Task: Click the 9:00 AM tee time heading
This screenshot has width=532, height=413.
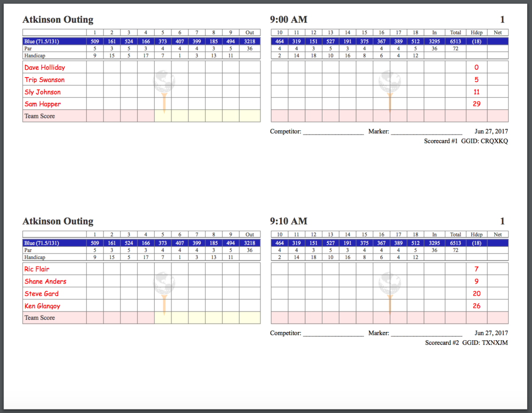Action: (289, 20)
